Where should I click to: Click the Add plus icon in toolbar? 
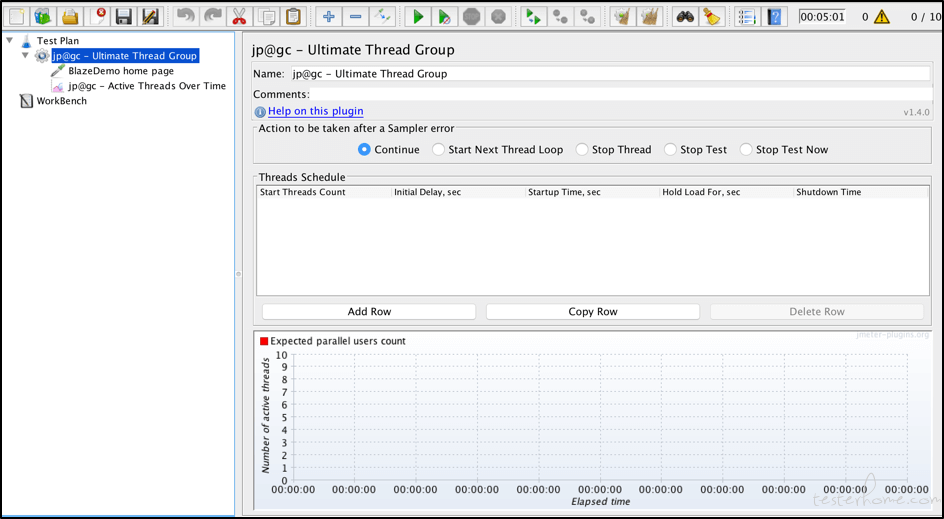click(328, 17)
